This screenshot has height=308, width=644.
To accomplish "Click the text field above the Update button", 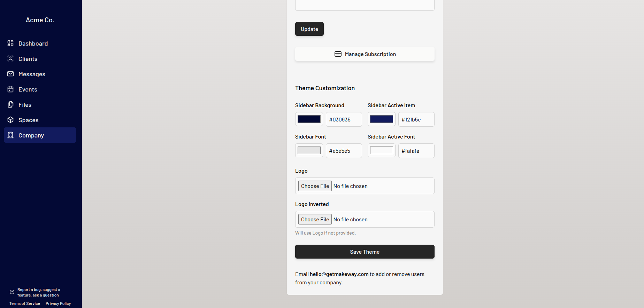I will [365, 5].
